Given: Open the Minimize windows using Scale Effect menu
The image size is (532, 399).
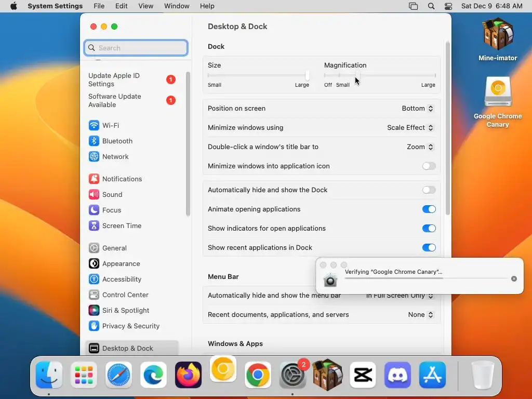Looking at the screenshot, I should (410, 128).
